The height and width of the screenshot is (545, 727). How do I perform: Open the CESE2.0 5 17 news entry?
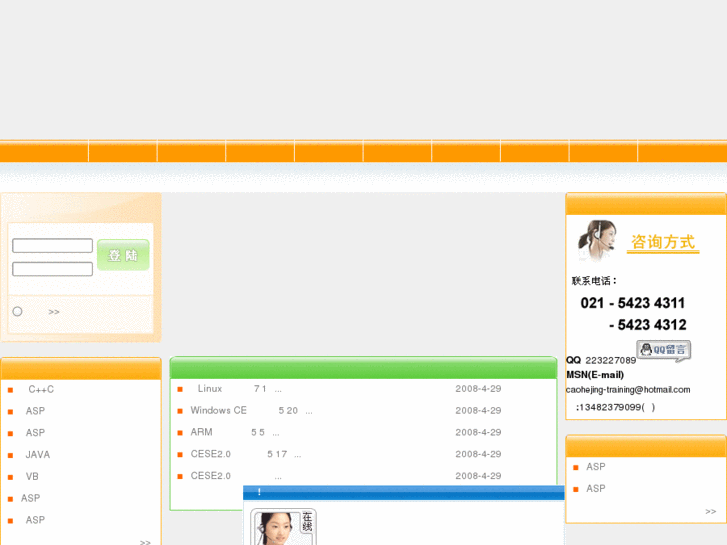coord(246,454)
